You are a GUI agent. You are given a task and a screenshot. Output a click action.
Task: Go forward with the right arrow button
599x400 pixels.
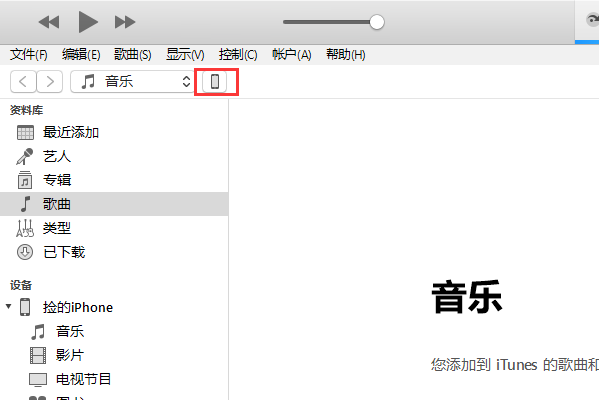tap(50, 81)
